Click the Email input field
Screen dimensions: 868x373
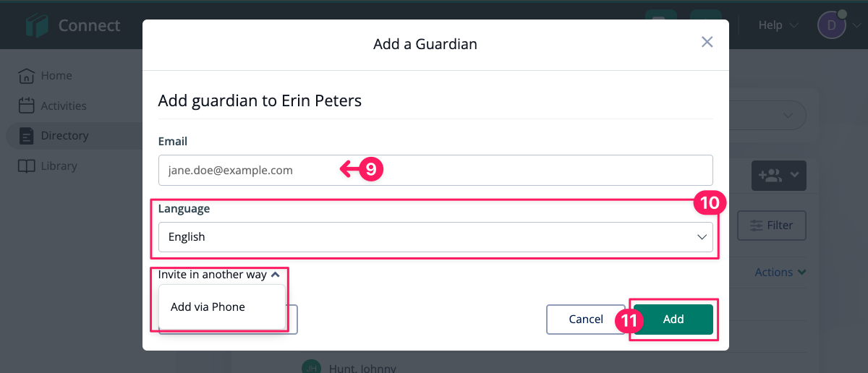(x=435, y=170)
